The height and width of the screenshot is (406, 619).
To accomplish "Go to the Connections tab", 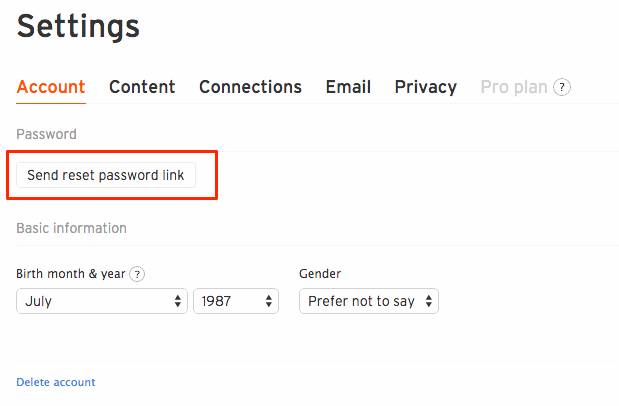I will click(250, 87).
